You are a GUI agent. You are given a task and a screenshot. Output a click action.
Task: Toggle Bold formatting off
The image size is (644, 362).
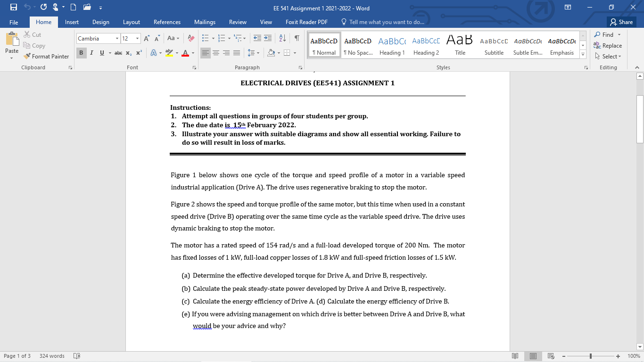81,53
